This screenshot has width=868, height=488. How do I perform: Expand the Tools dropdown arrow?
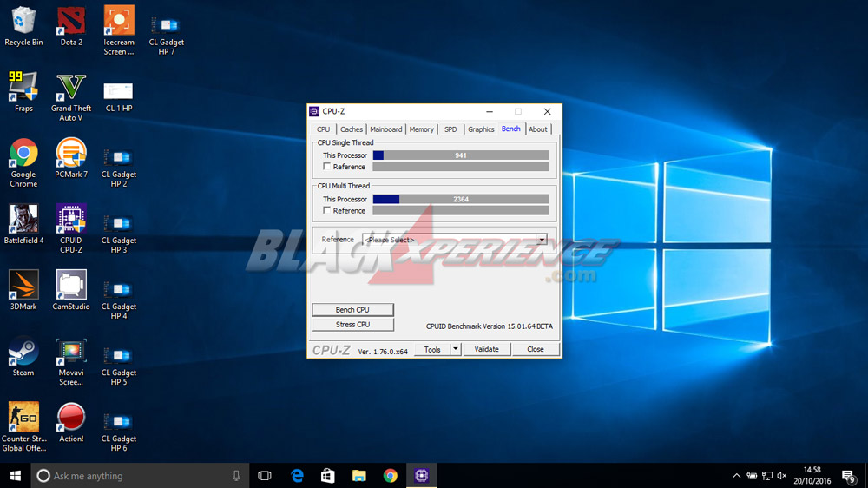click(x=455, y=349)
